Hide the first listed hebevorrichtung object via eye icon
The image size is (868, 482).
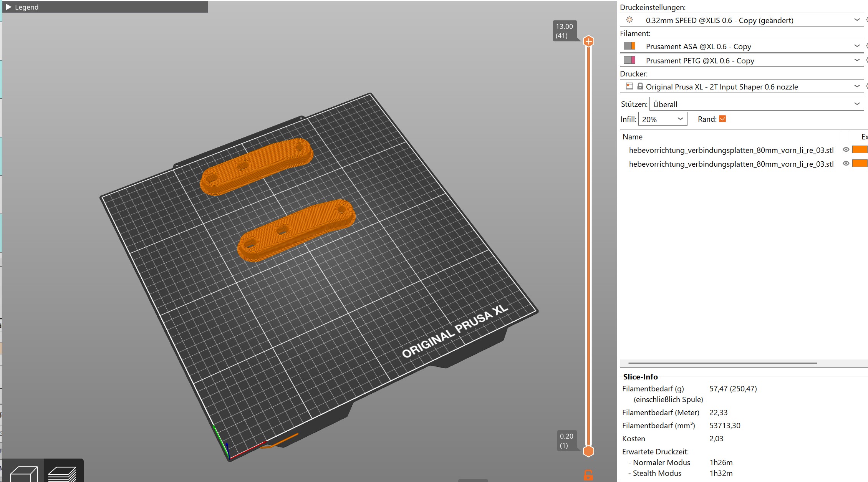[x=846, y=150]
